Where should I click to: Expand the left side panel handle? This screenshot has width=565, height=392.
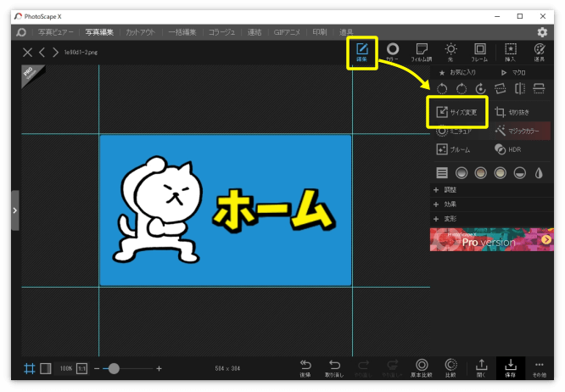coord(14,210)
